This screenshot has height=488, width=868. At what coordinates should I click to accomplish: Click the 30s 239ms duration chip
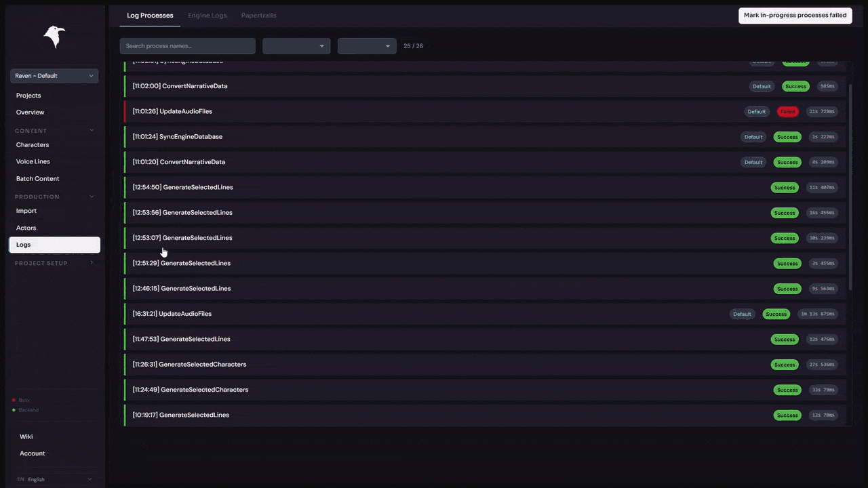[823, 239]
